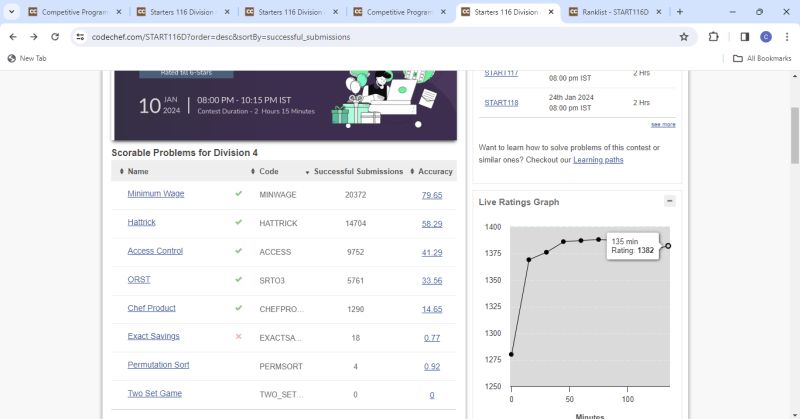Screen dimensions: 800x419
Task: Open the tab search dropdown
Action: (11, 12)
